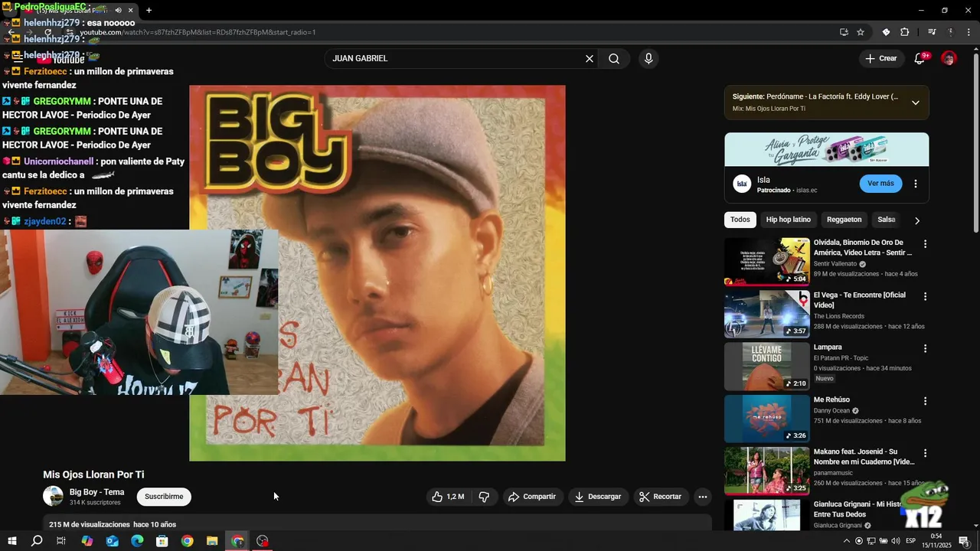Select the Hip hop latino filter chip
980x551 pixels.
pyautogui.click(x=788, y=220)
